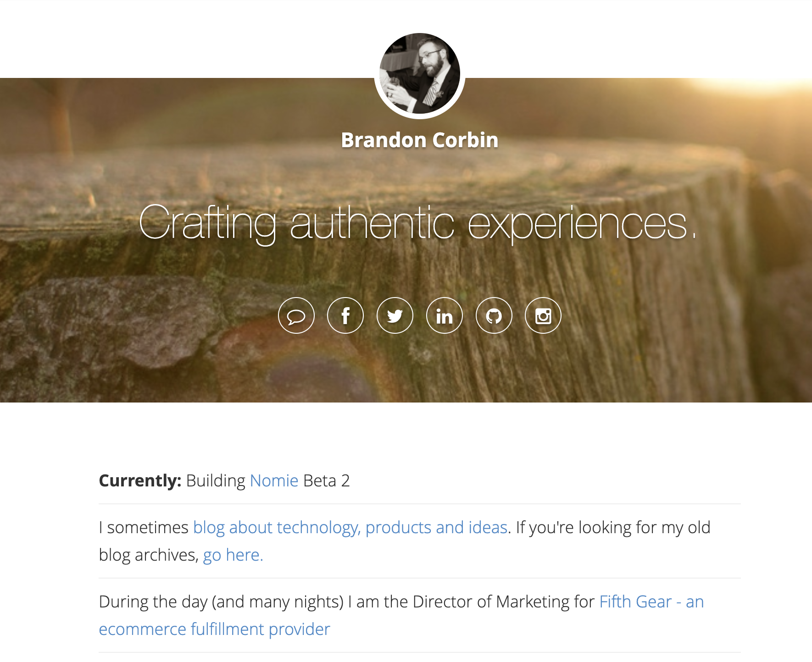812x662 pixels.
Task: Click the speech bubble contact icon
Action: (x=296, y=316)
